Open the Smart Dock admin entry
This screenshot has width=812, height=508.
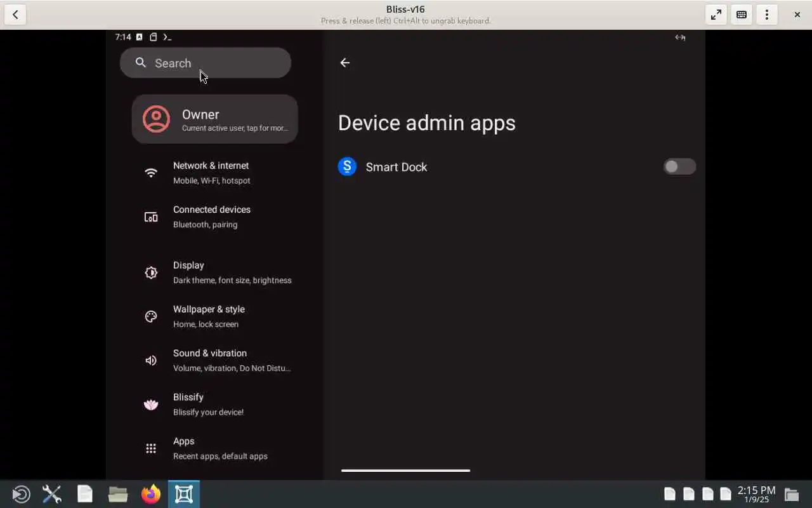pos(516,167)
